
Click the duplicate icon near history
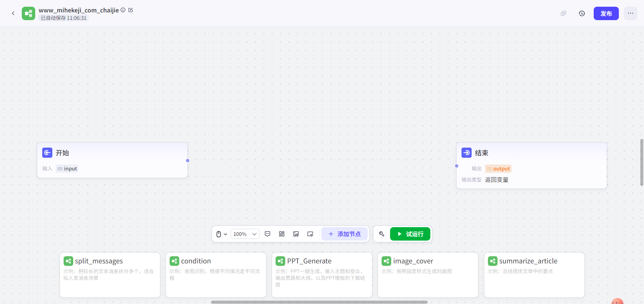[x=563, y=13]
